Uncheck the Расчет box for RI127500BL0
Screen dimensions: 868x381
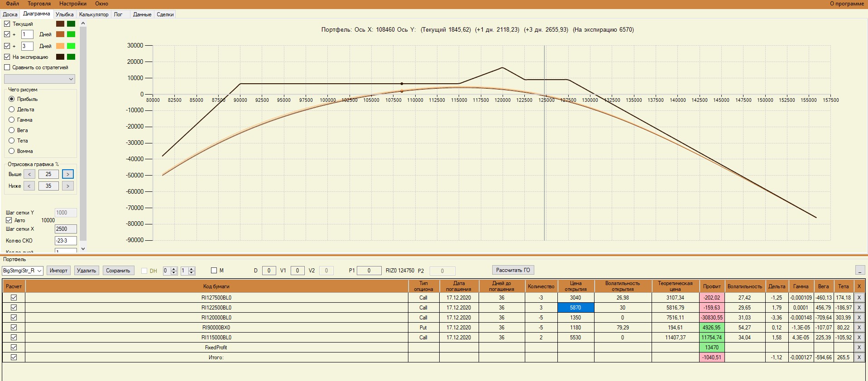point(14,298)
